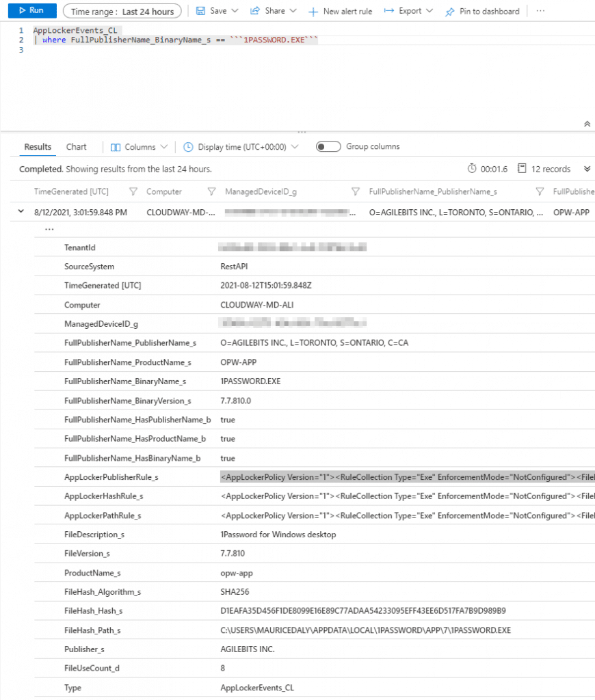Collapse the expanded 8/12/2021 result row
Screen dimensions: 595x700
point(21,212)
